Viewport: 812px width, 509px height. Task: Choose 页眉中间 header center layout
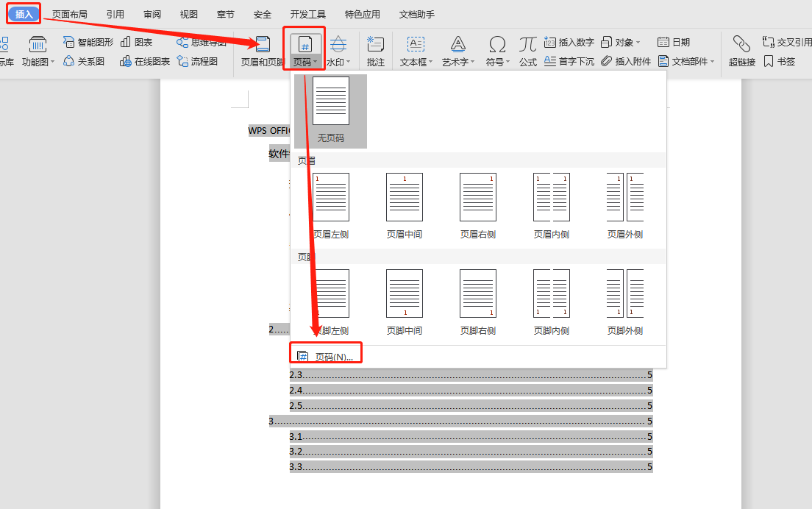click(405, 206)
